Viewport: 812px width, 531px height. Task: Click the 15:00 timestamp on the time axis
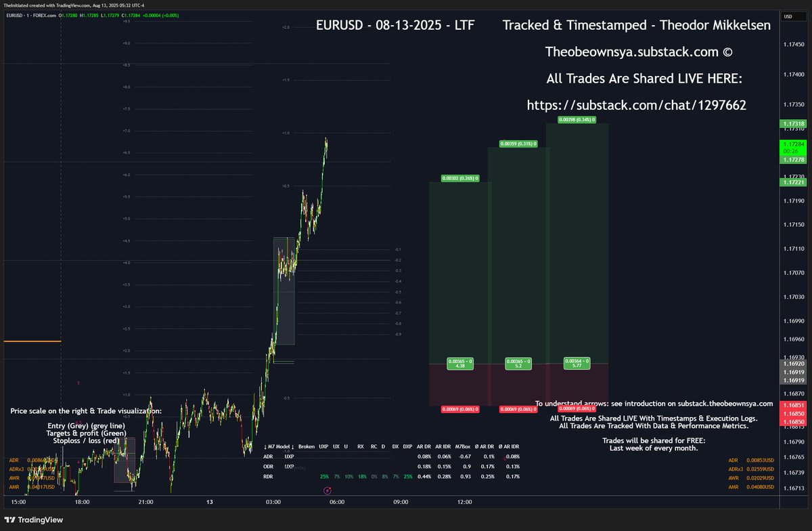point(18,503)
